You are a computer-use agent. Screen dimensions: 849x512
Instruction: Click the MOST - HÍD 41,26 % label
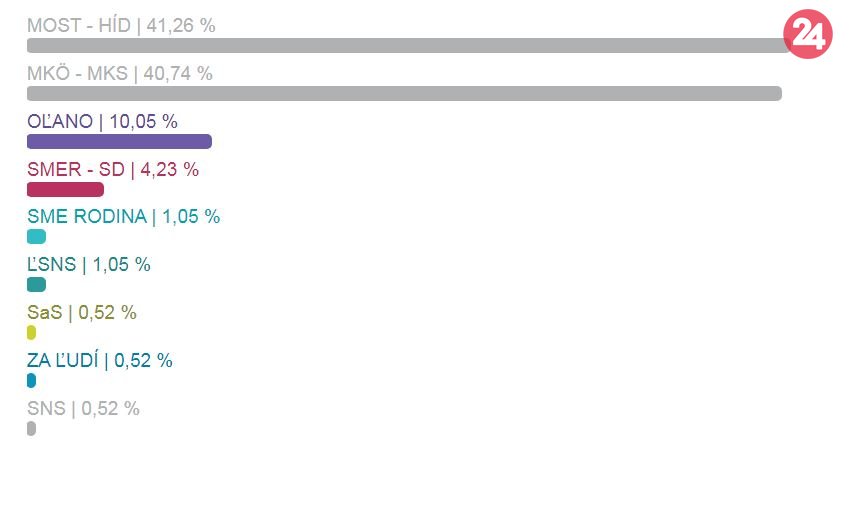[x=121, y=26]
